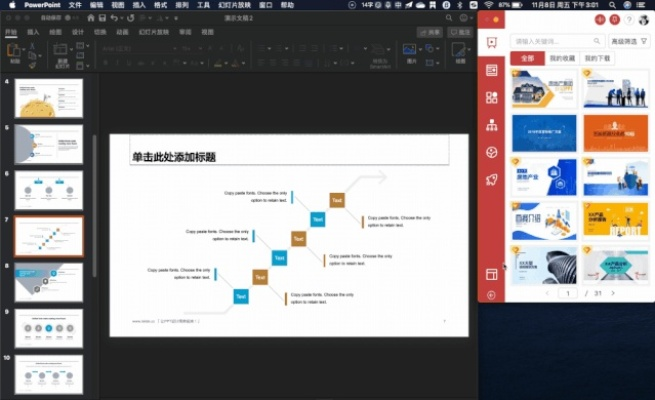655x400 pixels.
Task: Click the keyword search input field
Action: (x=552, y=42)
